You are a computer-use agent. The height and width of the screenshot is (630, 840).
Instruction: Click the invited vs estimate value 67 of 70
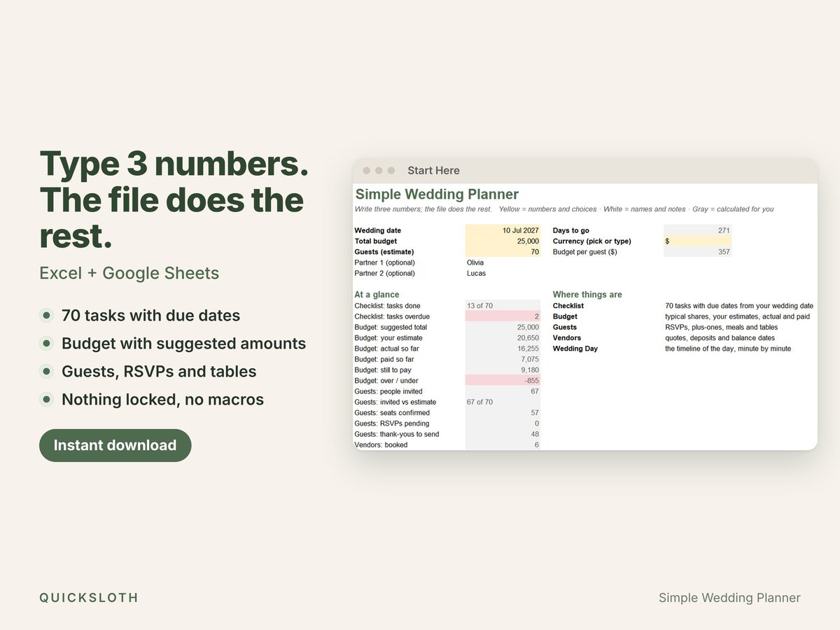[x=503, y=402]
